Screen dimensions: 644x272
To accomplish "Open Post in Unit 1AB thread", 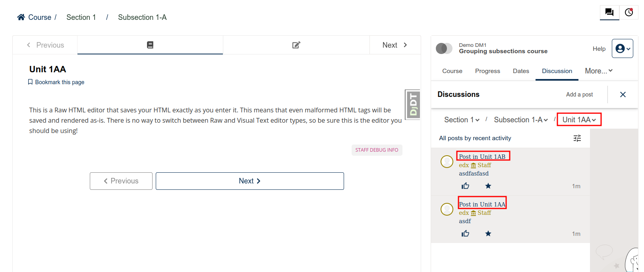I will click(x=482, y=157).
